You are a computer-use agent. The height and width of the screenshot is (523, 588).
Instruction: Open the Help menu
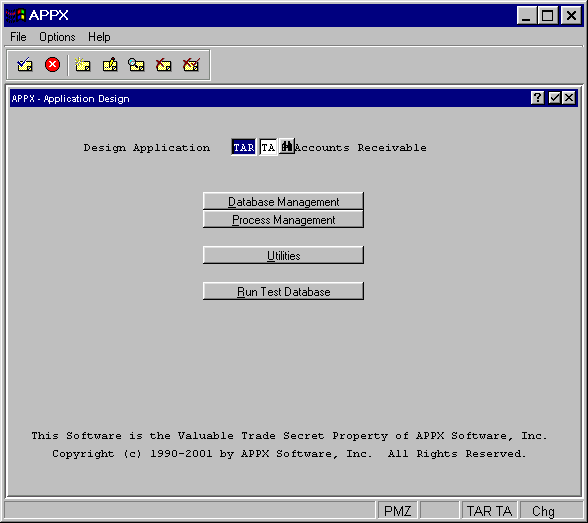(x=99, y=37)
